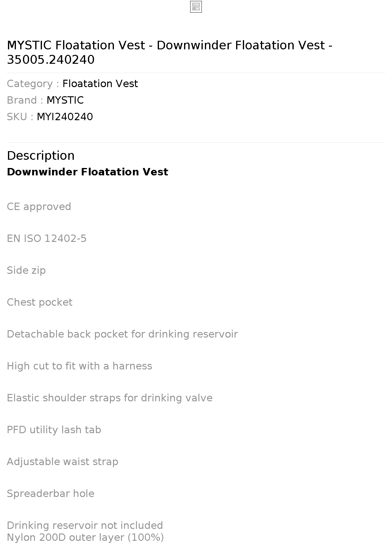Image resolution: width=392 pixels, height=554 pixels.
Task: Open the Floatation Vest category link
Action: coord(100,84)
